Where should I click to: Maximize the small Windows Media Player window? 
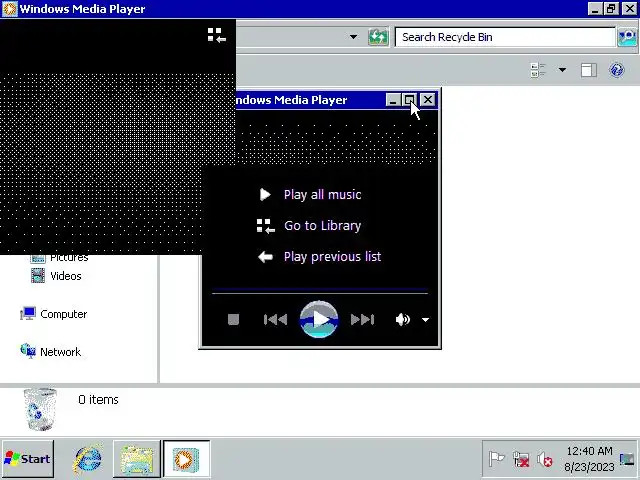409,100
